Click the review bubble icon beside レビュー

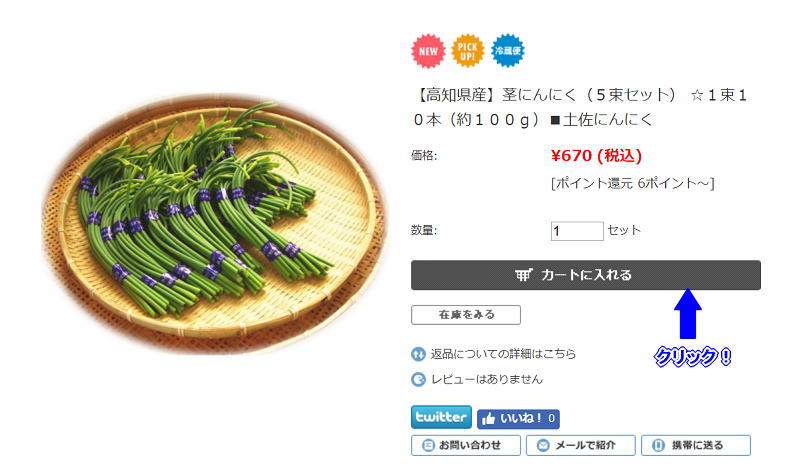coord(418,380)
